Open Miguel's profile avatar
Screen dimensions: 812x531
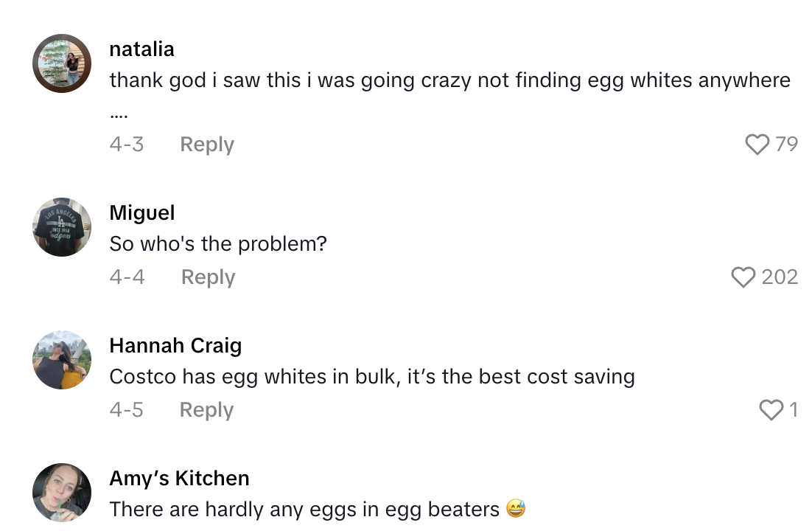click(x=62, y=227)
